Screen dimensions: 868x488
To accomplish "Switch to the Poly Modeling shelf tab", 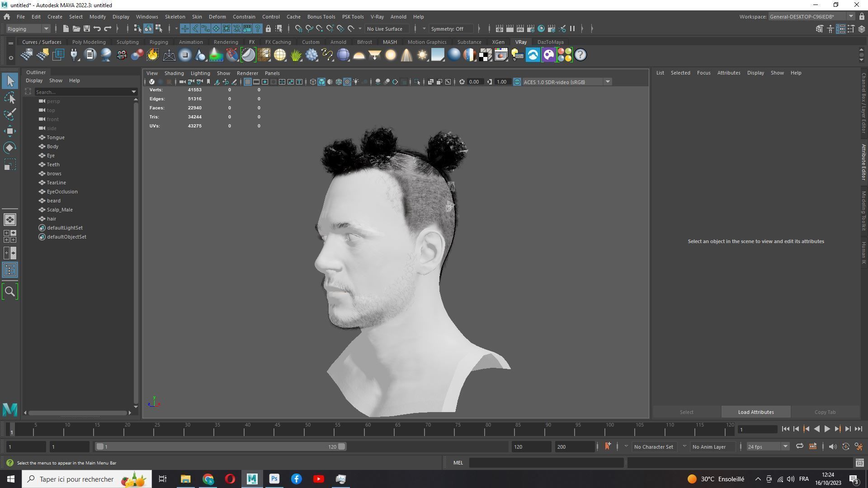I will pos(89,42).
